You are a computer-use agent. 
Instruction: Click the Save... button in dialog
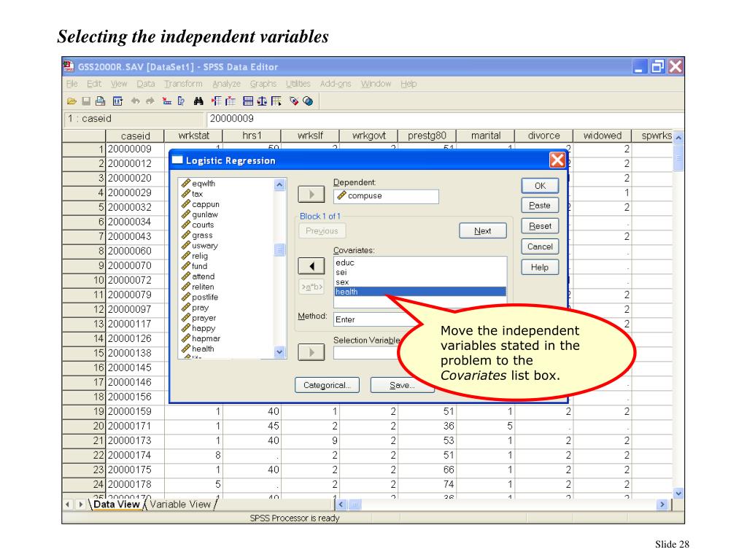click(402, 385)
